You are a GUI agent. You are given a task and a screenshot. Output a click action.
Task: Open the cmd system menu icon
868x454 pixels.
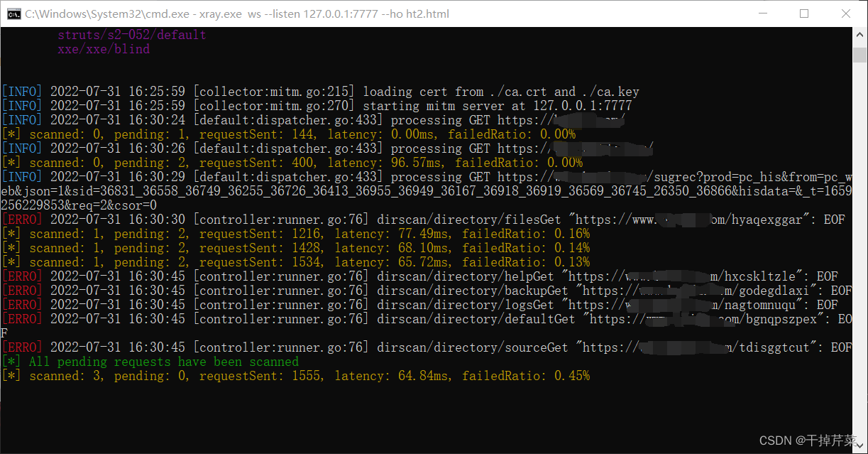click(13, 13)
